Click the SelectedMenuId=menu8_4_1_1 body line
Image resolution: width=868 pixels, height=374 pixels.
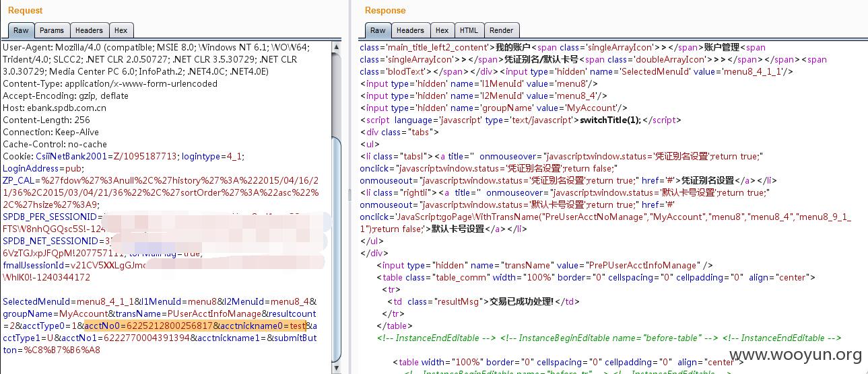[160, 301]
